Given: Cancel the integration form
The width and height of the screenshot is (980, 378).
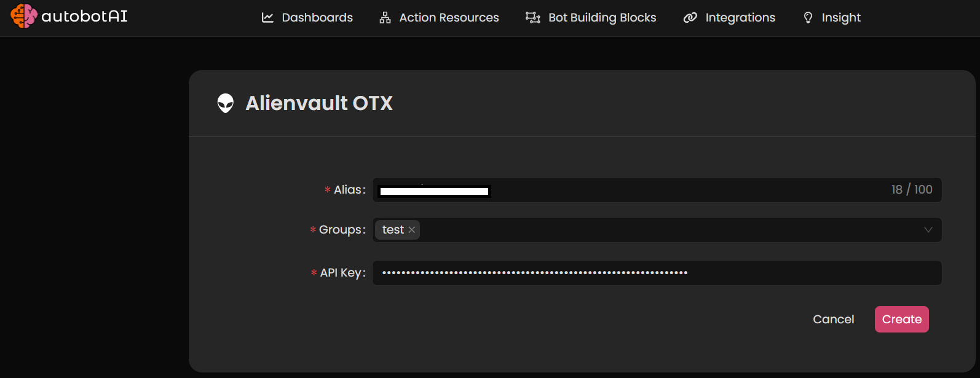Looking at the screenshot, I should (x=834, y=320).
